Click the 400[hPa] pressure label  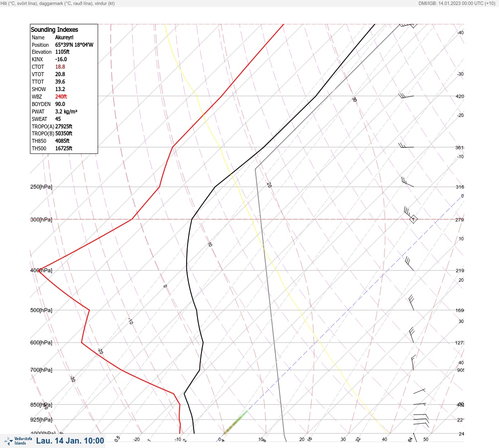(41, 270)
